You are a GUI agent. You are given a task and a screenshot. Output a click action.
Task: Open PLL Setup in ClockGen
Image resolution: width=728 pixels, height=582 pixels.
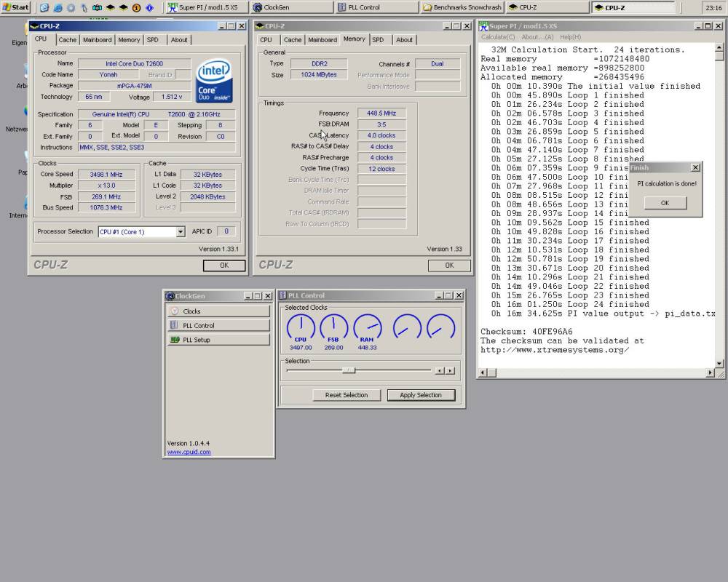(x=218, y=340)
